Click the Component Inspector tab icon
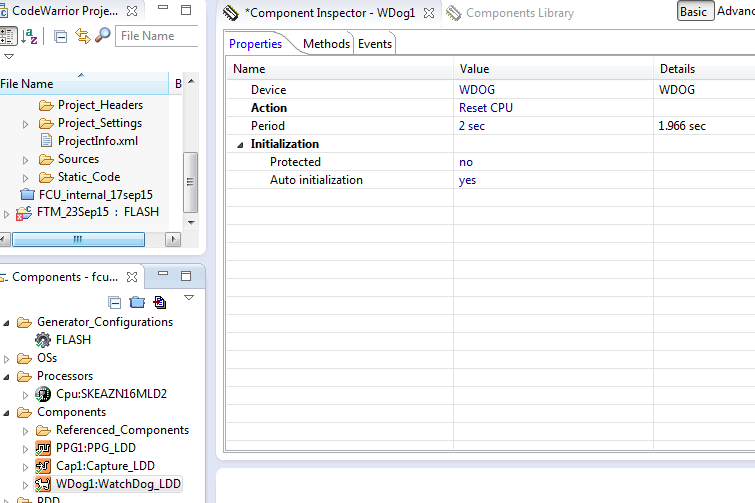Viewport: 755px width, 503px height. tap(231, 13)
